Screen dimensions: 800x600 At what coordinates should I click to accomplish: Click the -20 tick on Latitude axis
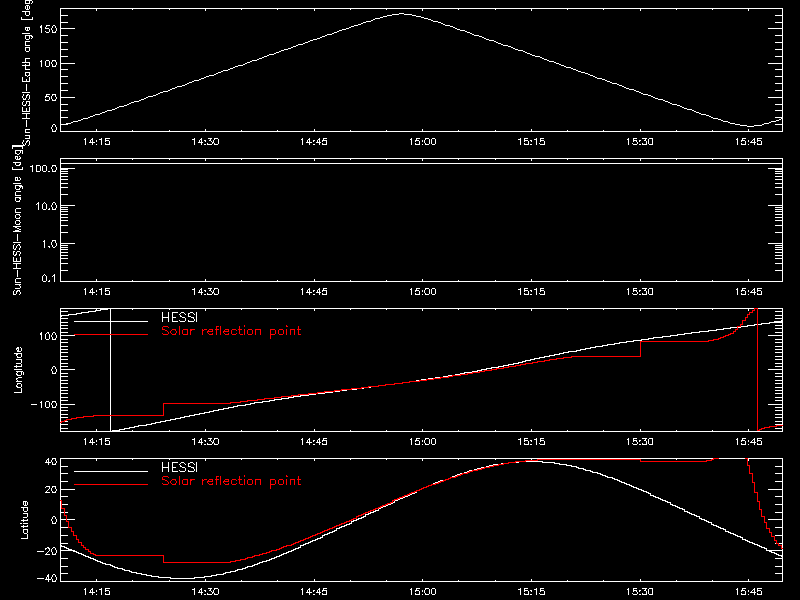point(47,551)
